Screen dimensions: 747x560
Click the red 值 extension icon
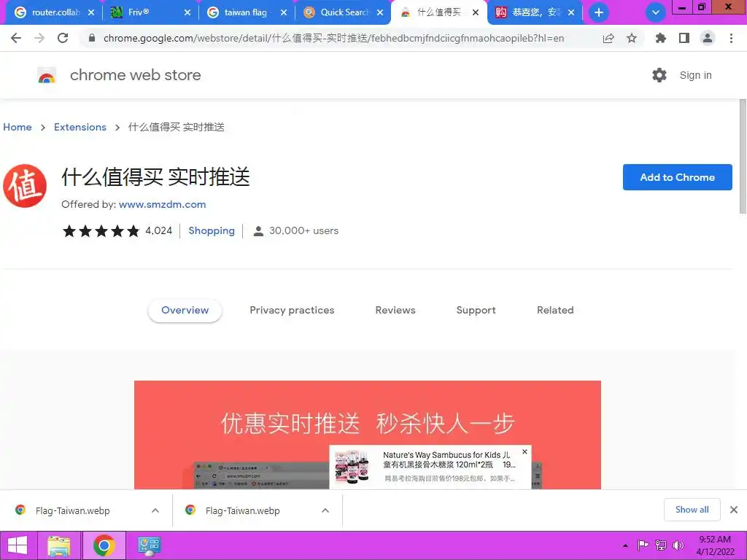pos(25,186)
